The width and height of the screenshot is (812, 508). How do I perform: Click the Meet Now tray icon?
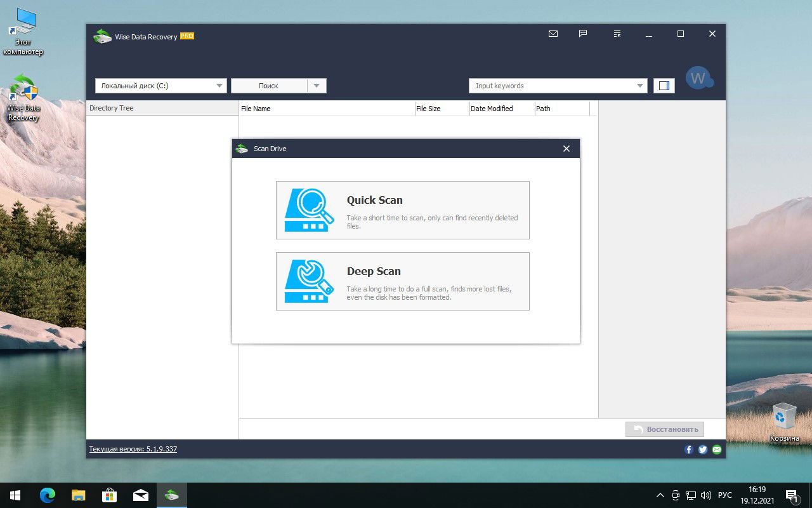pos(676,495)
